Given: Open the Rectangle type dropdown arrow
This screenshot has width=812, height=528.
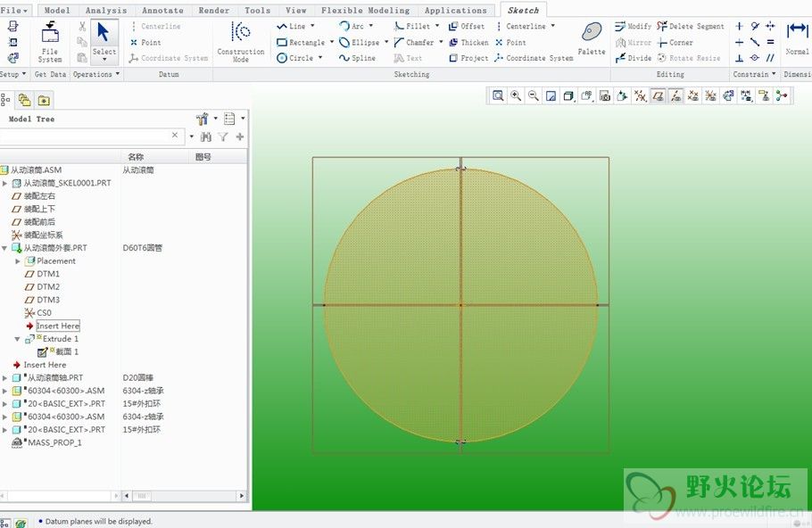Looking at the screenshot, I should (x=332, y=43).
